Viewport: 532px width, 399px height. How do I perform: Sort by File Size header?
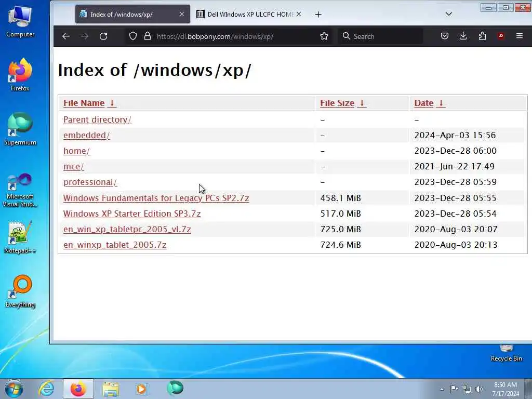[x=343, y=103]
